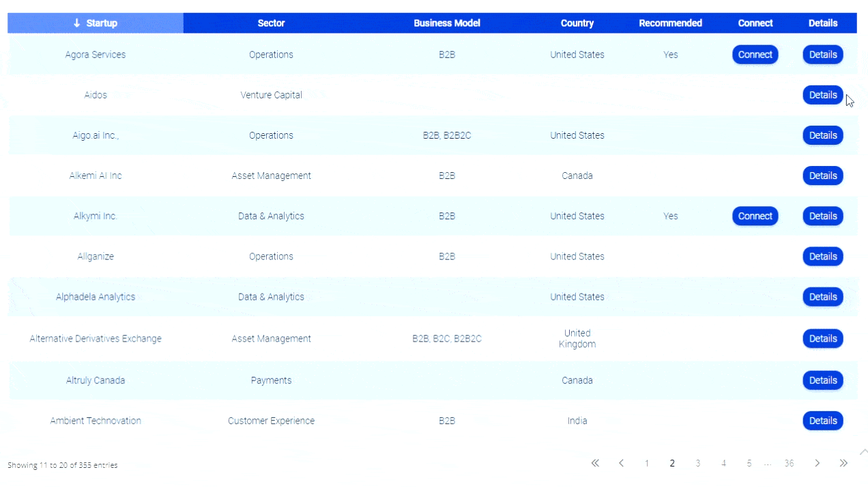Jump to the last page using double-right chevron
The image size is (868, 487).
843,463
